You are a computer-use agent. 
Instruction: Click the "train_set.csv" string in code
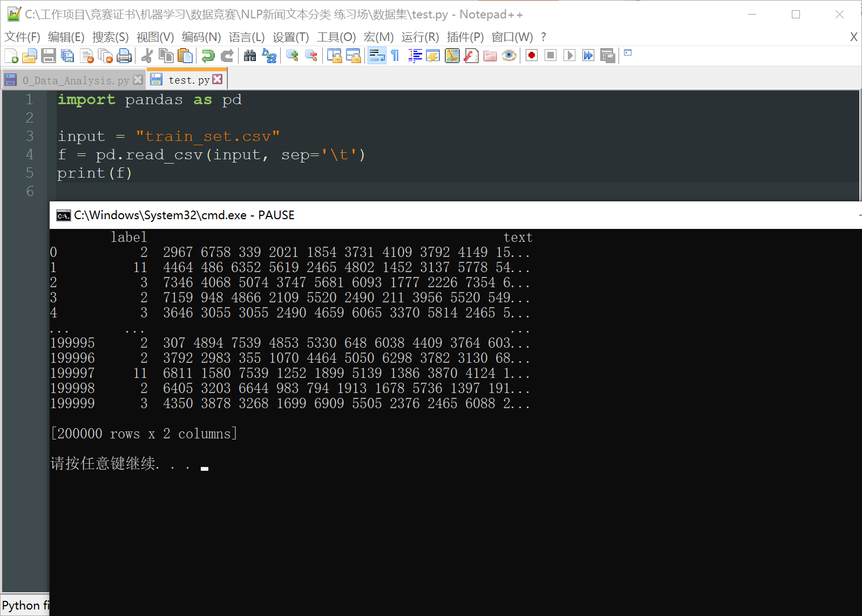[x=208, y=136]
